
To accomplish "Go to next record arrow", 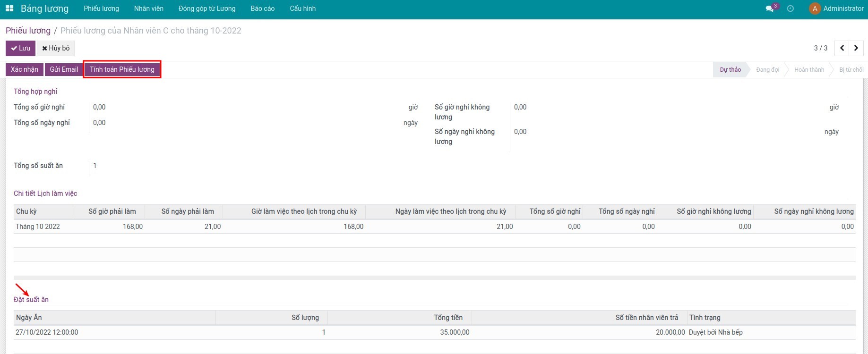I will pos(856,48).
